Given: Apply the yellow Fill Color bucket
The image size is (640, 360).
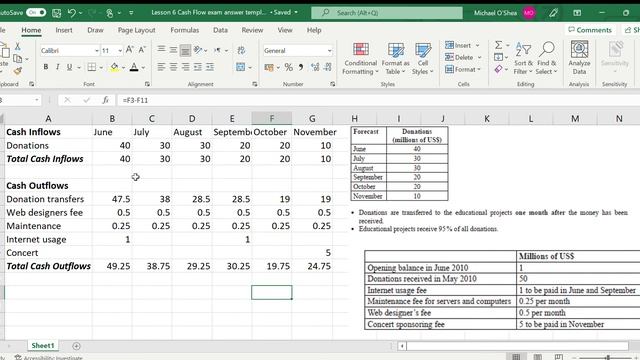Looking at the screenshot, I should 114,67.
